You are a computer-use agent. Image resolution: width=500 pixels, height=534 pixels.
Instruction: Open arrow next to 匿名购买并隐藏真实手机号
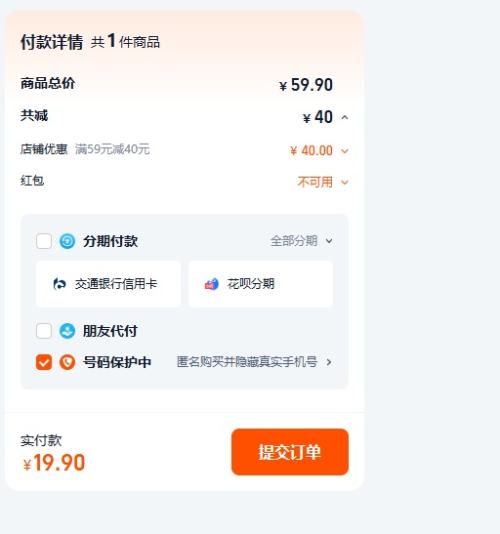(329, 362)
